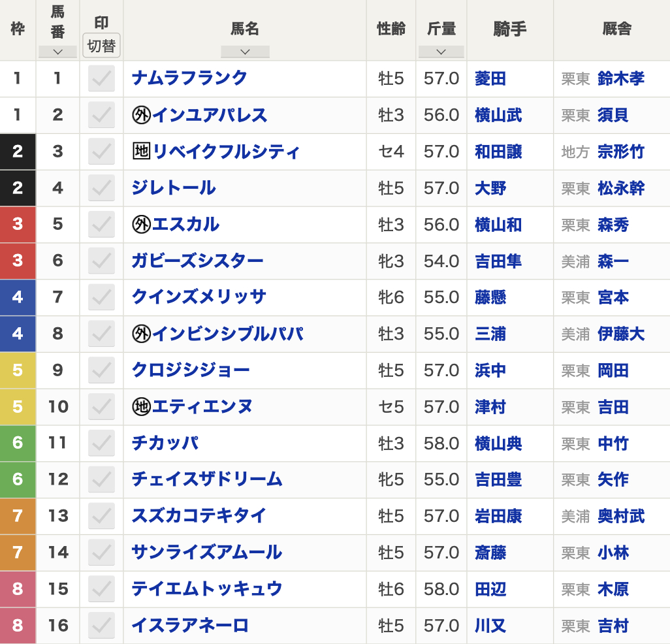The width and height of the screenshot is (670, 644).
Task: Open horse page for ガビーズシスター
Action: pyautogui.click(x=197, y=261)
